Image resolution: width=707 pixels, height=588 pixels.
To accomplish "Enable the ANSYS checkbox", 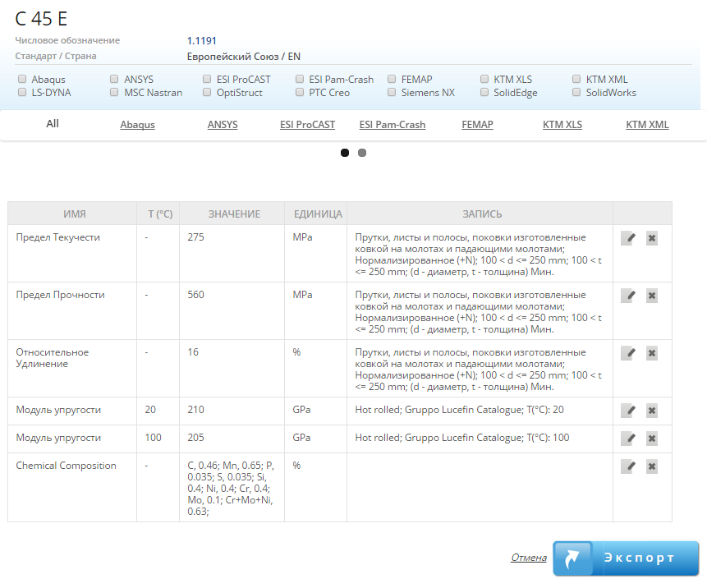I will coord(114,79).
